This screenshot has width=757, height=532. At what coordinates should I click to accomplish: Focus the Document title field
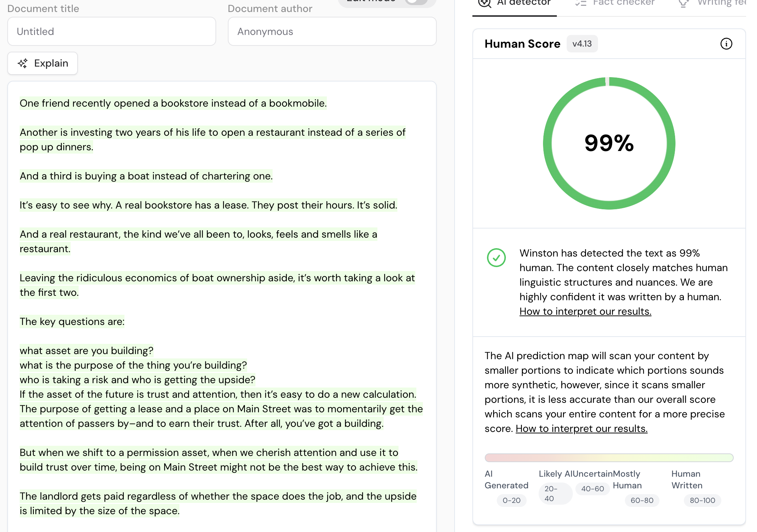click(x=112, y=32)
